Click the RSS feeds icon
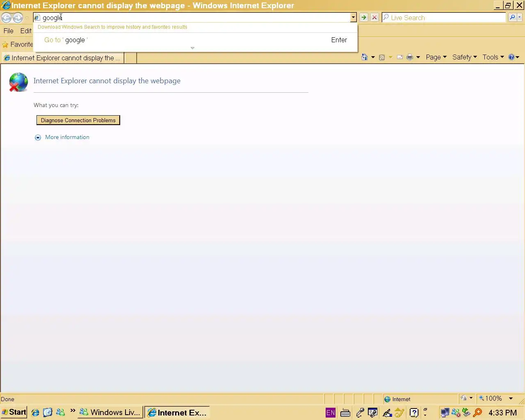 click(x=382, y=57)
